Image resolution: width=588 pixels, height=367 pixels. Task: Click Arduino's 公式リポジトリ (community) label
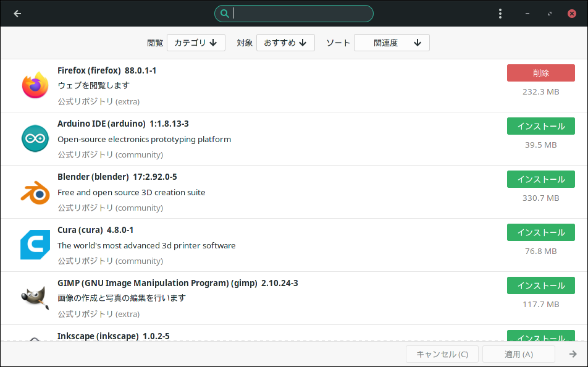point(110,154)
